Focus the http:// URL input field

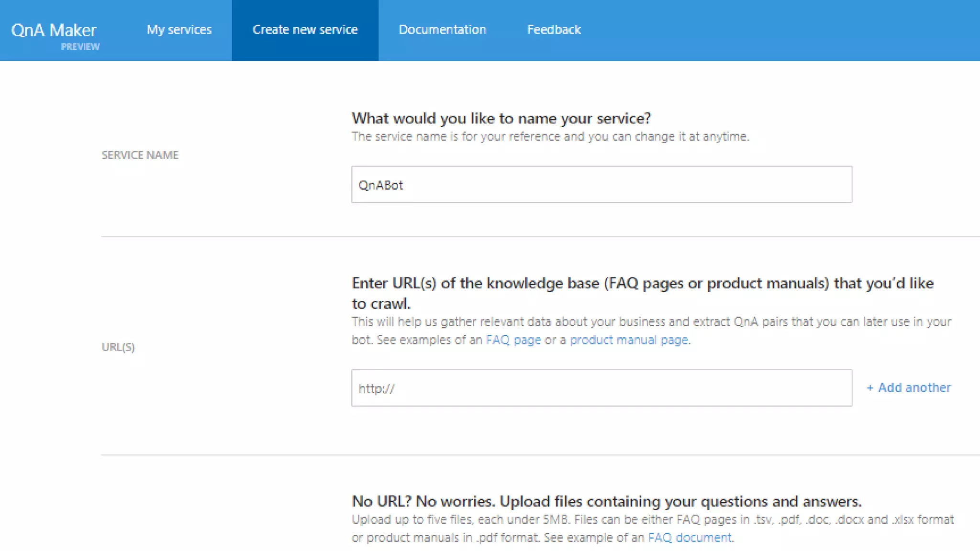(601, 388)
